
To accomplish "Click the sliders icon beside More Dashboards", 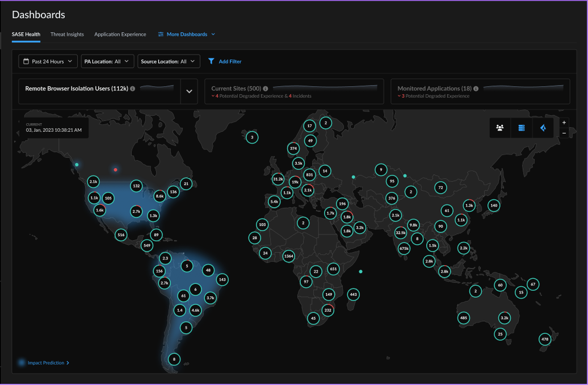I will [x=161, y=35].
